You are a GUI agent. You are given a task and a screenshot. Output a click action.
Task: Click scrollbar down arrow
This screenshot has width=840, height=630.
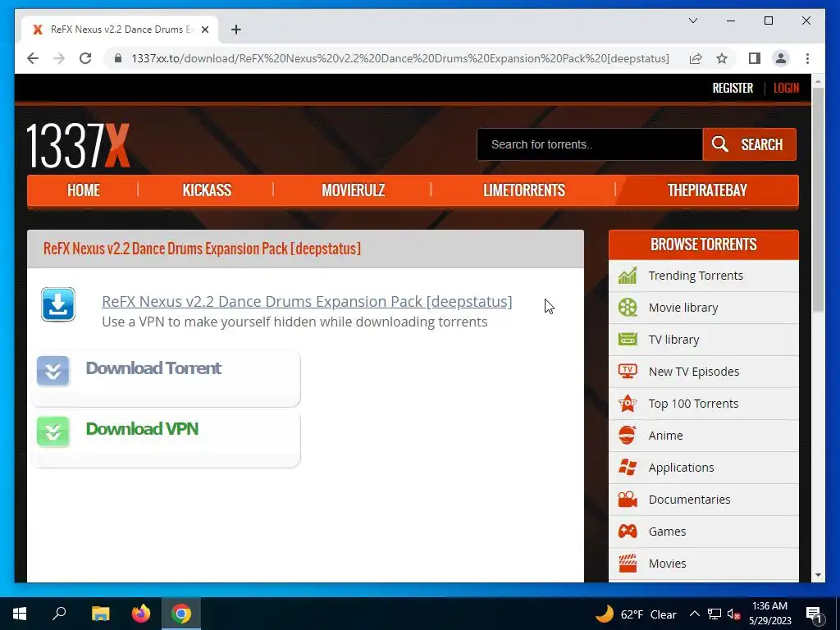coord(818,575)
